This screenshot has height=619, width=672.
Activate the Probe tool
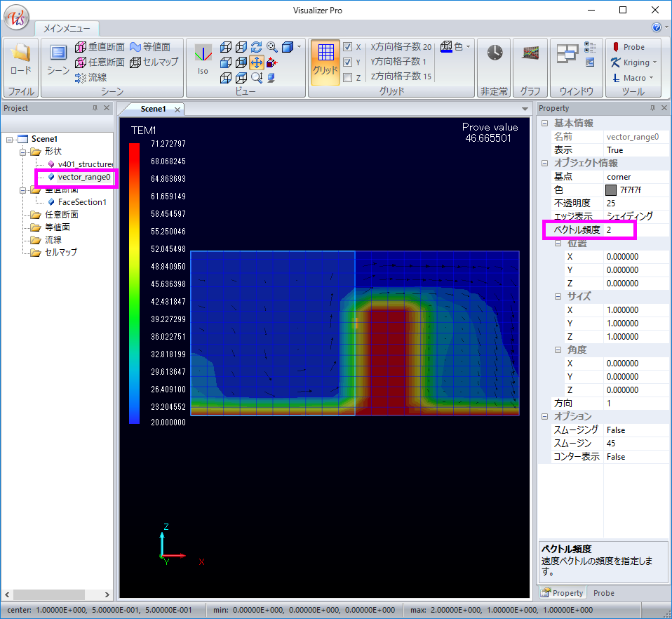pyautogui.click(x=628, y=47)
